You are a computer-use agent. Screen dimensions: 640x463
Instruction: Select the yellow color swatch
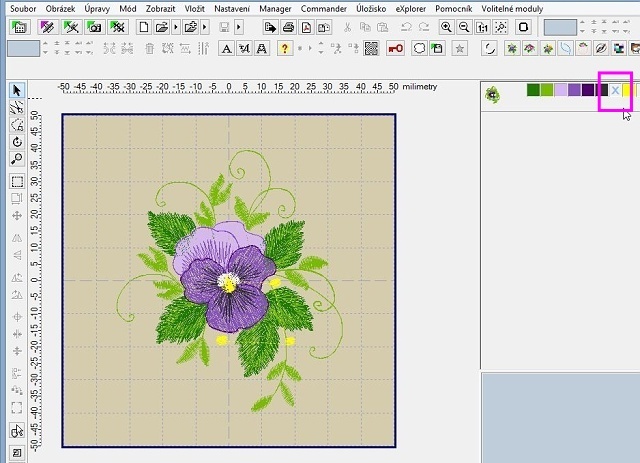(627, 91)
